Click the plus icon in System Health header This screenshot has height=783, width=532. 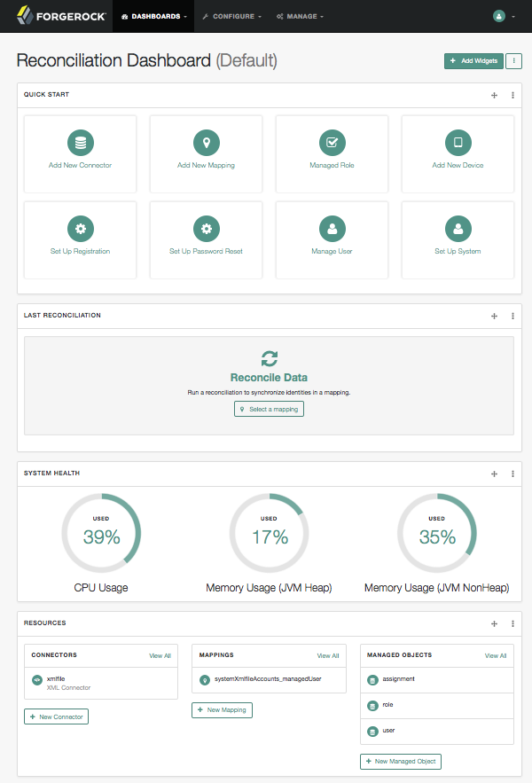coord(494,474)
